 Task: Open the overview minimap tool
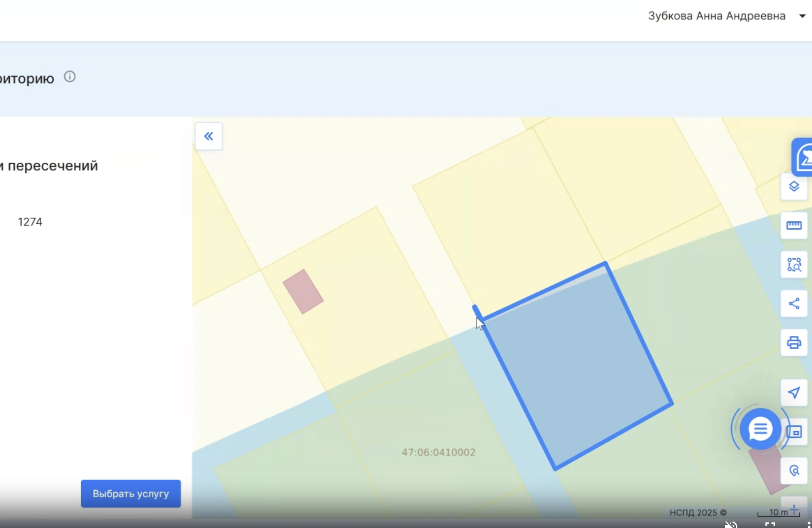pos(796,432)
